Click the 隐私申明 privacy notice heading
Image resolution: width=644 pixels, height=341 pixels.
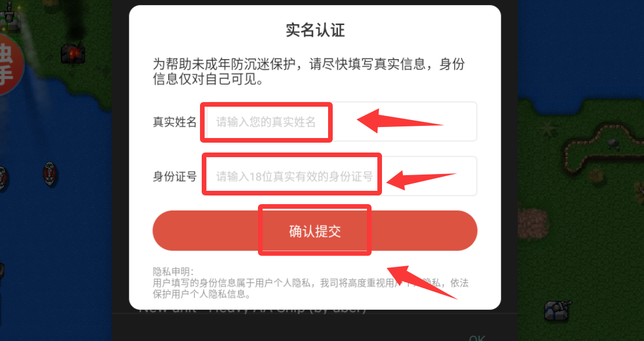[173, 271]
